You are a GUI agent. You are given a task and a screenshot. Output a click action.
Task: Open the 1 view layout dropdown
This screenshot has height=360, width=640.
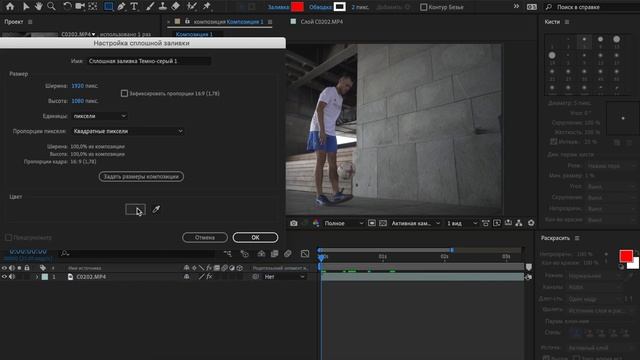pos(462,223)
